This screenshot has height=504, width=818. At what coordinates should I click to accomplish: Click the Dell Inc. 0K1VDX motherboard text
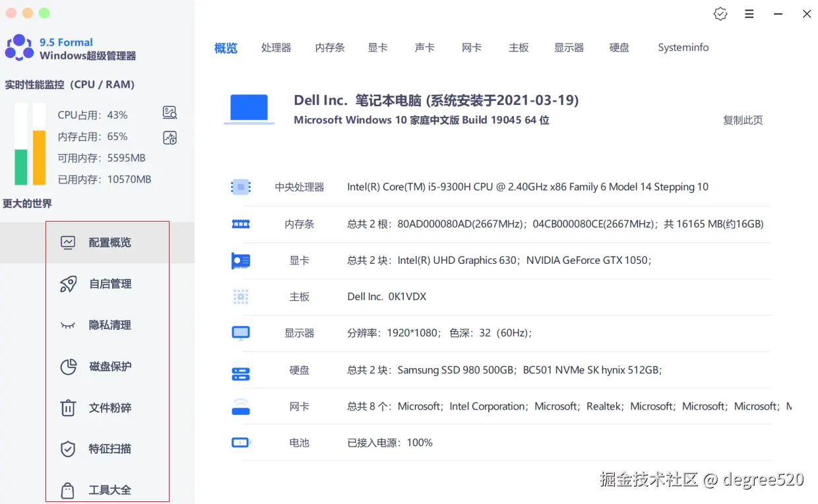387,297
